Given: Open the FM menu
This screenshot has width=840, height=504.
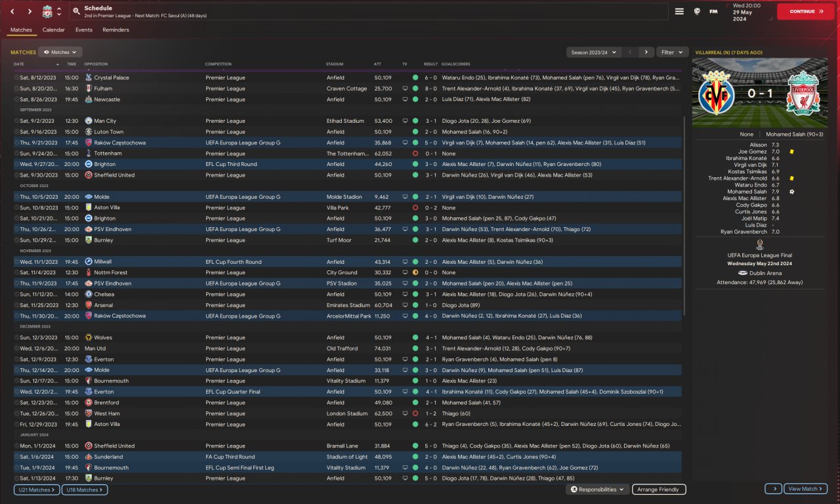Looking at the screenshot, I should pyautogui.click(x=713, y=11).
